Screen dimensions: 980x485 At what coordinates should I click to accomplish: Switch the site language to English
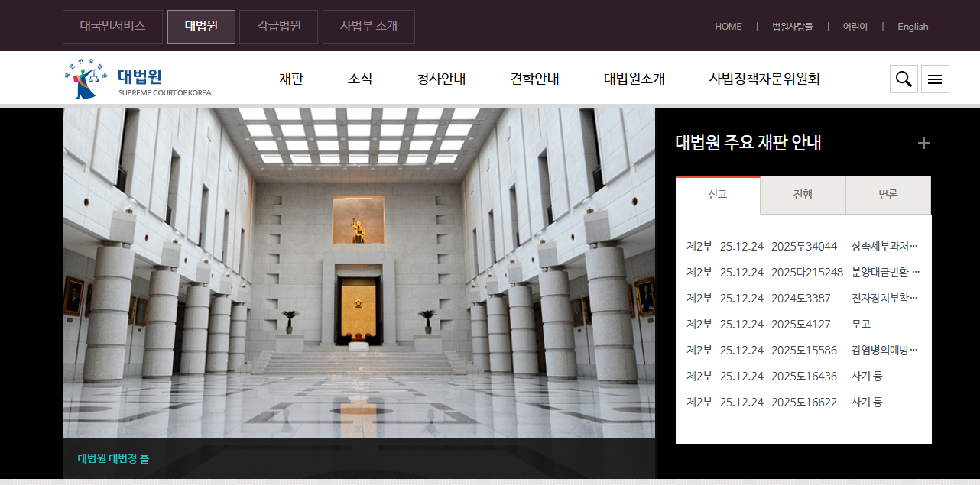point(912,26)
